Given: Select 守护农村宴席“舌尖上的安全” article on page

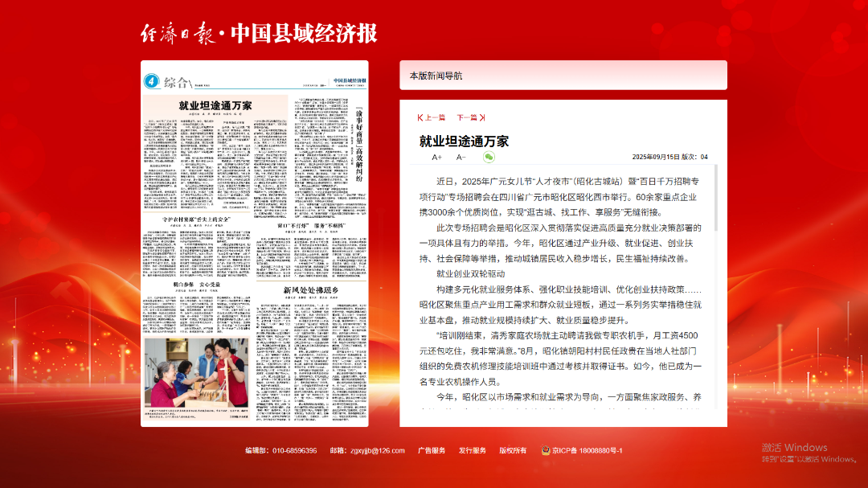Looking at the screenshot, I should pos(197,218).
